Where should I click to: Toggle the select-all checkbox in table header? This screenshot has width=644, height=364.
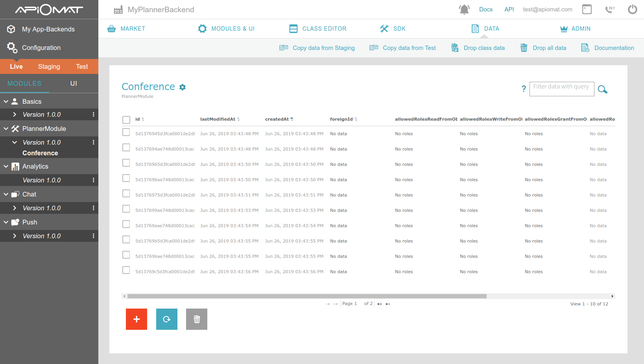pyautogui.click(x=126, y=119)
